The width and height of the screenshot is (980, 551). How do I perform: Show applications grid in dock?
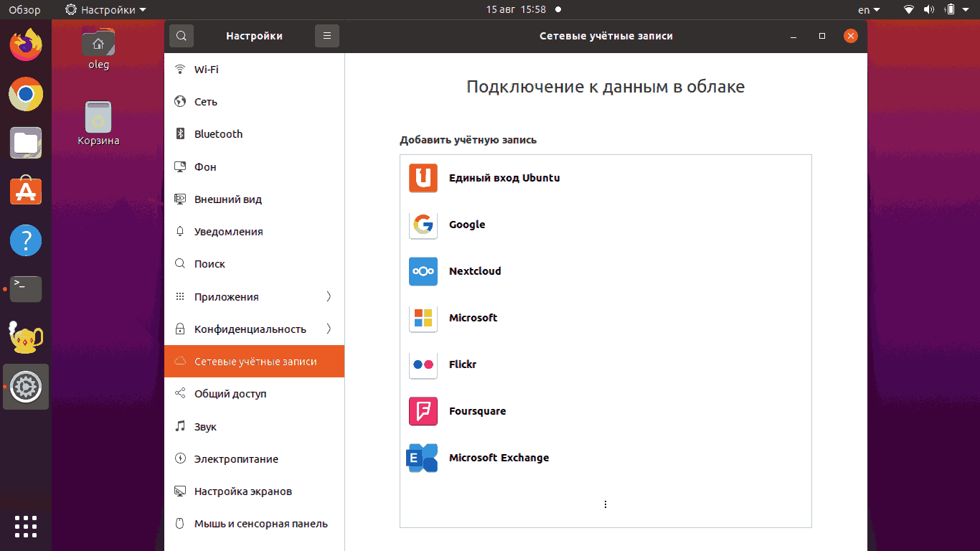point(26,526)
